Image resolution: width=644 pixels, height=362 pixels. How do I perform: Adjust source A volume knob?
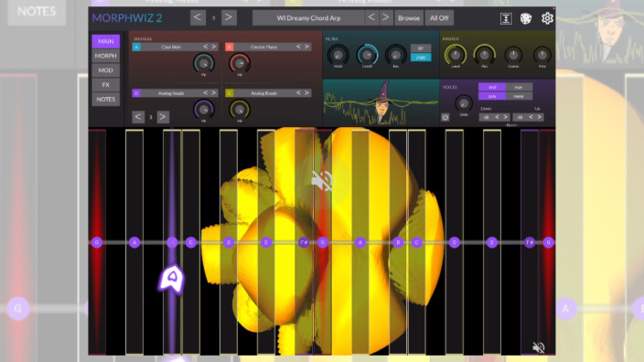click(x=203, y=63)
